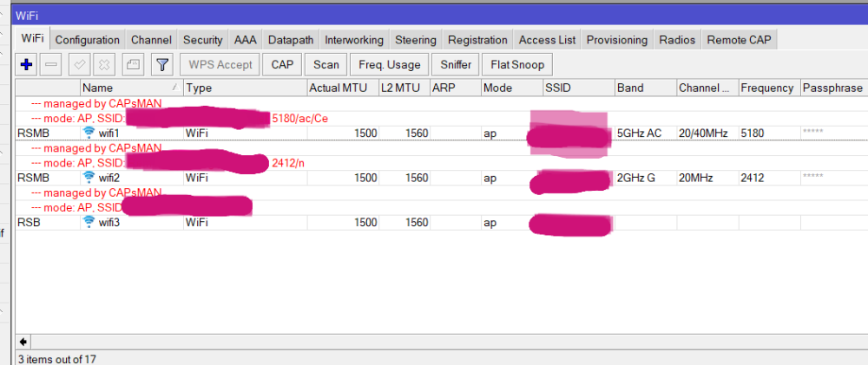Click the Enable checkmark icon
Viewport: 868px width, 365px height.
(x=79, y=64)
